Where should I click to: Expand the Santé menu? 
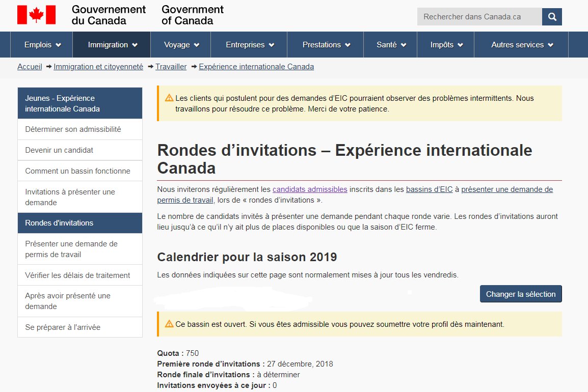(390, 45)
